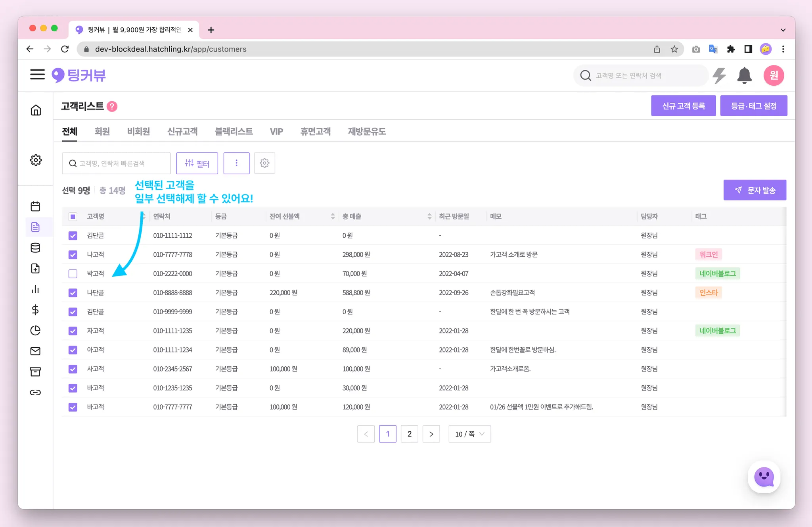Click the dollar sign sidebar icon
Viewport: 812px width, 527px height.
click(35, 310)
